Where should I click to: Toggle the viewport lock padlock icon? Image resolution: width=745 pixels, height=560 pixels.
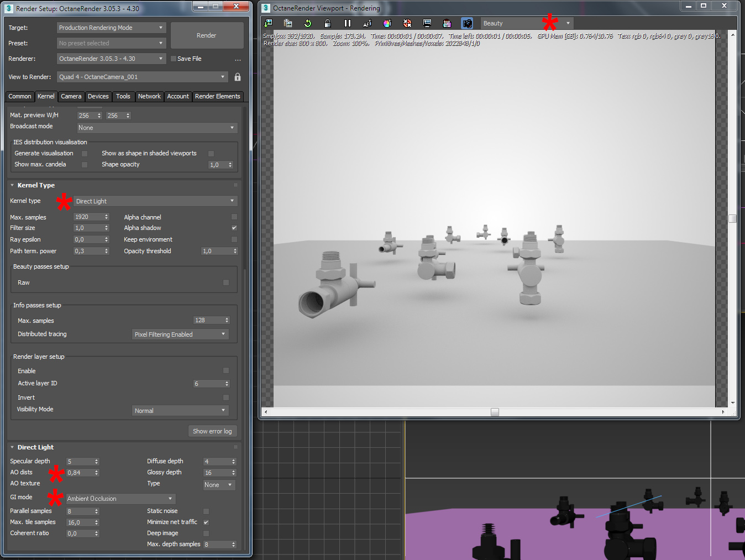pyautogui.click(x=328, y=23)
